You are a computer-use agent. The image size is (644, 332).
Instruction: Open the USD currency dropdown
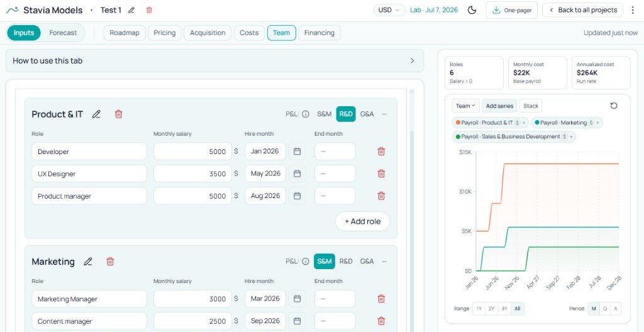click(389, 10)
